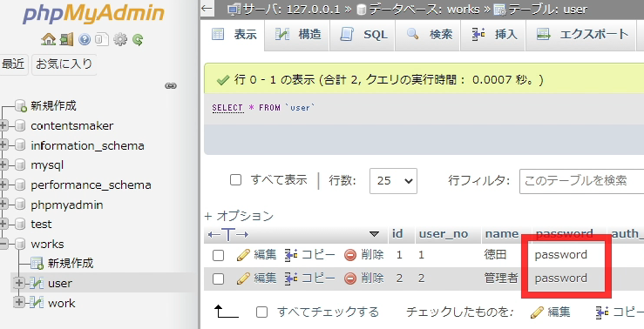Select the checkbox for the 徳田 row
This screenshot has height=329, width=644.
click(218, 255)
